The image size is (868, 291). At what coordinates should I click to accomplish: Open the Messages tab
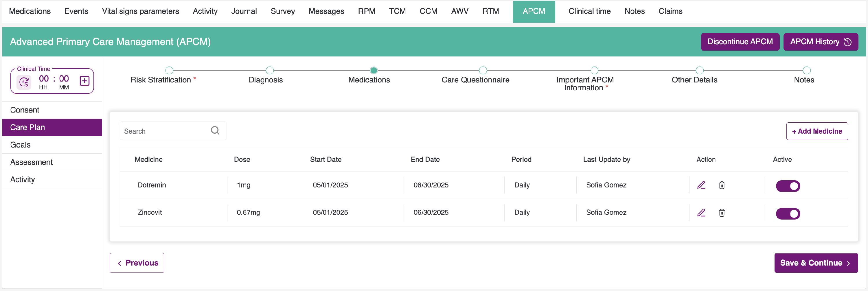[326, 12]
